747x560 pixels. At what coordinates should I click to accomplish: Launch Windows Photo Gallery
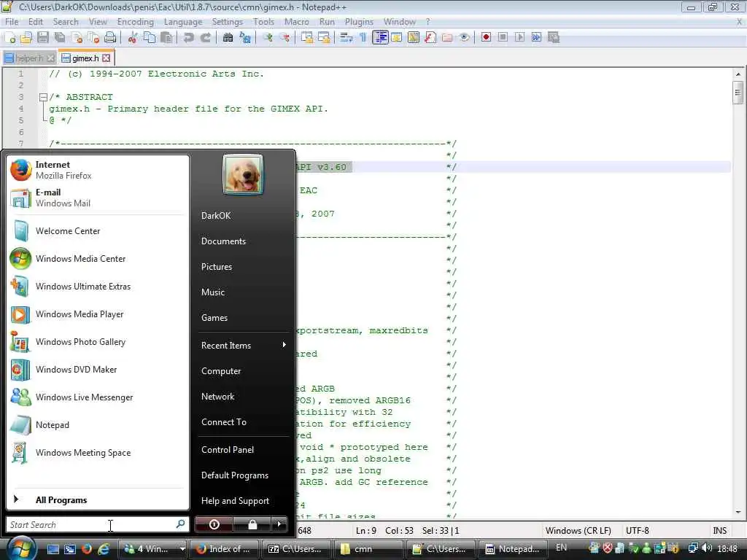98,342
